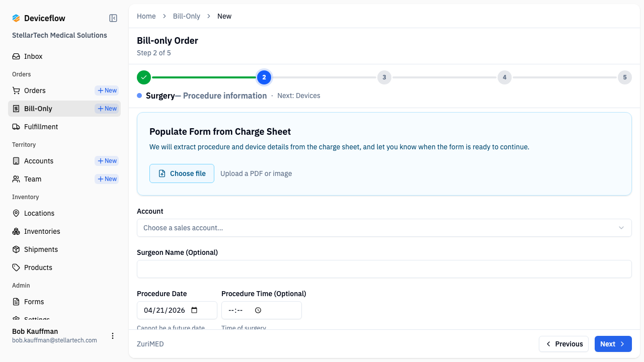Open user options menu beside Bob Kauffman
644x362 pixels.
(x=113, y=336)
